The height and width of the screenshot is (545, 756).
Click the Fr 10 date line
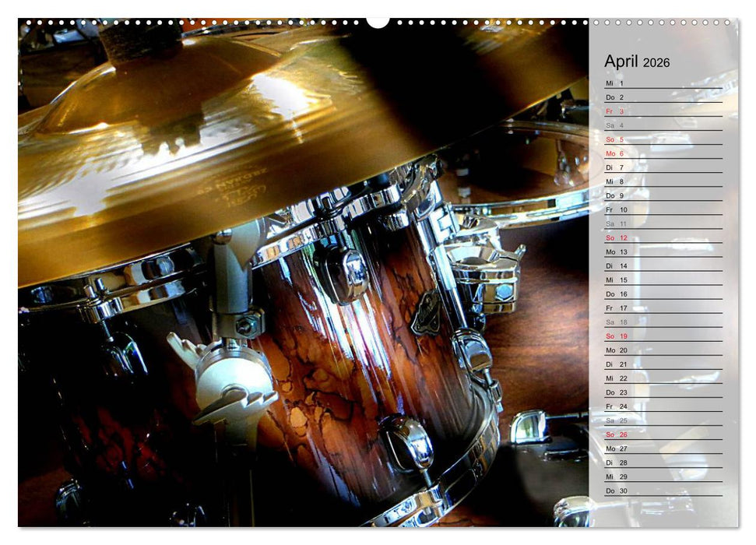coord(616,209)
